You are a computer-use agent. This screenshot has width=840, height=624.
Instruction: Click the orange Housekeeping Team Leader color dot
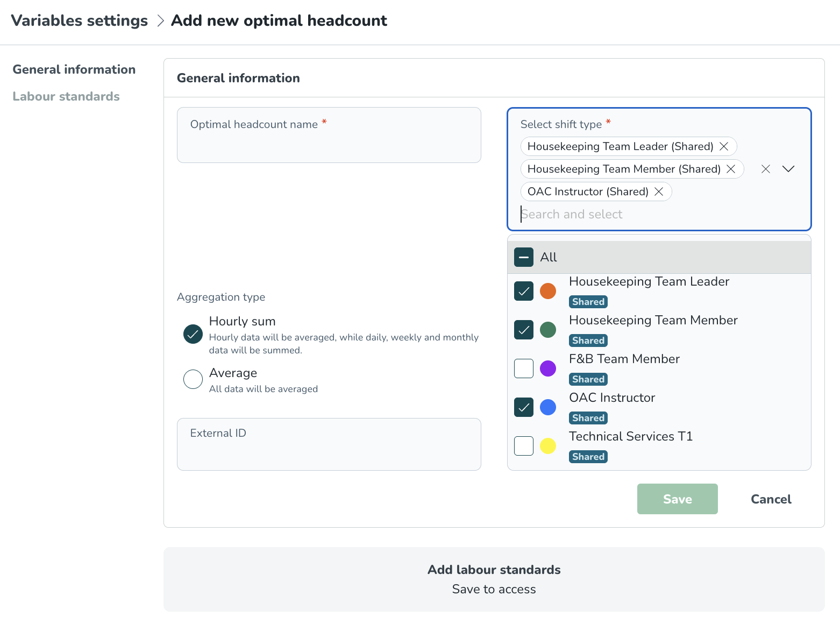tap(548, 291)
